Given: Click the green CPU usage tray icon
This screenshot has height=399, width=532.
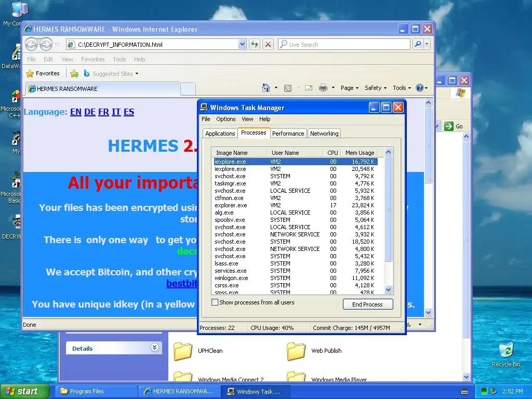Looking at the screenshot, I should click(484, 391).
